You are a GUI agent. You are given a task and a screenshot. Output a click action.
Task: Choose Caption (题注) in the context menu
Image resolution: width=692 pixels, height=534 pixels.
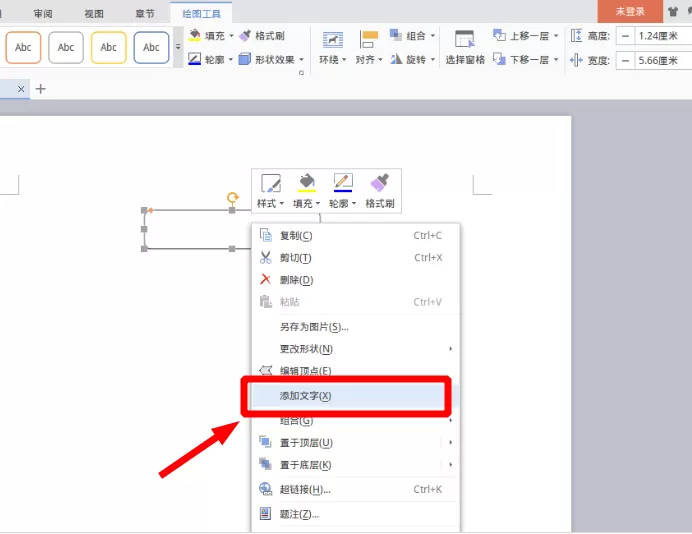pos(356,514)
